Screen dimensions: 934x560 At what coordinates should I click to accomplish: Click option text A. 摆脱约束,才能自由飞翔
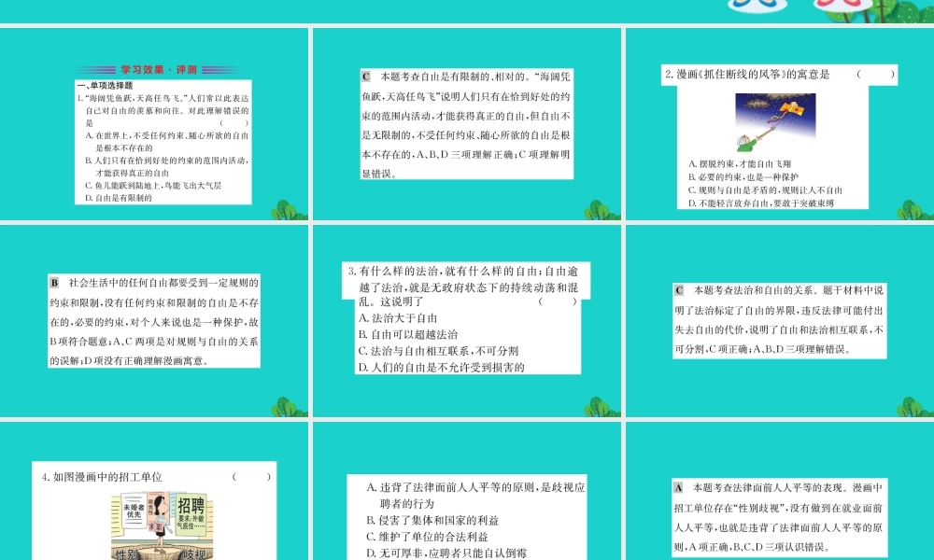pyautogui.click(x=739, y=163)
